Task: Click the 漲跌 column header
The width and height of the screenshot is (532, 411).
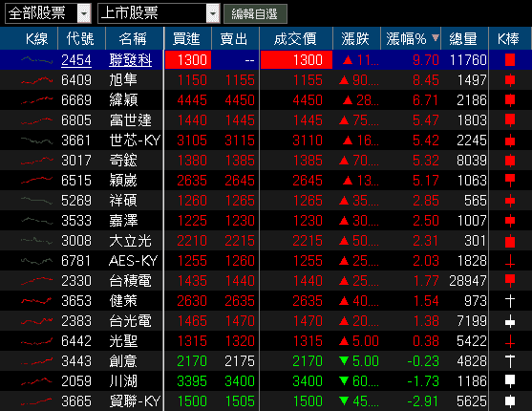Action: [x=355, y=39]
